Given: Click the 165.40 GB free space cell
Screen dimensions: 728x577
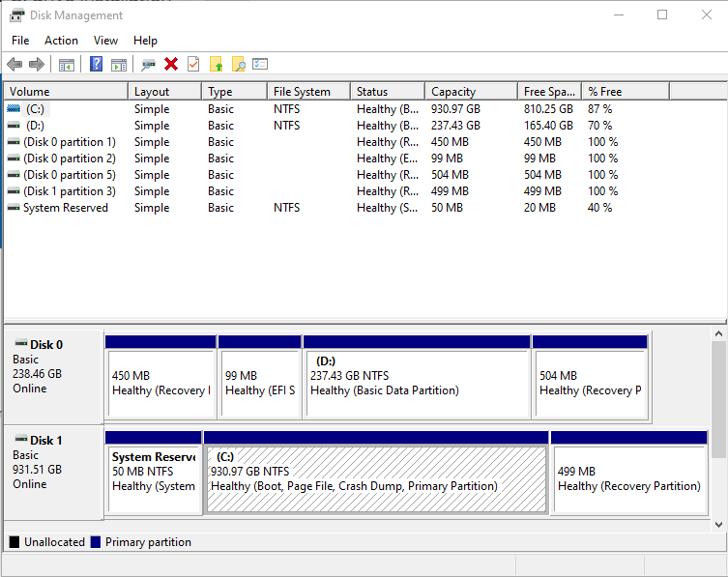Looking at the screenshot, I should click(548, 126).
